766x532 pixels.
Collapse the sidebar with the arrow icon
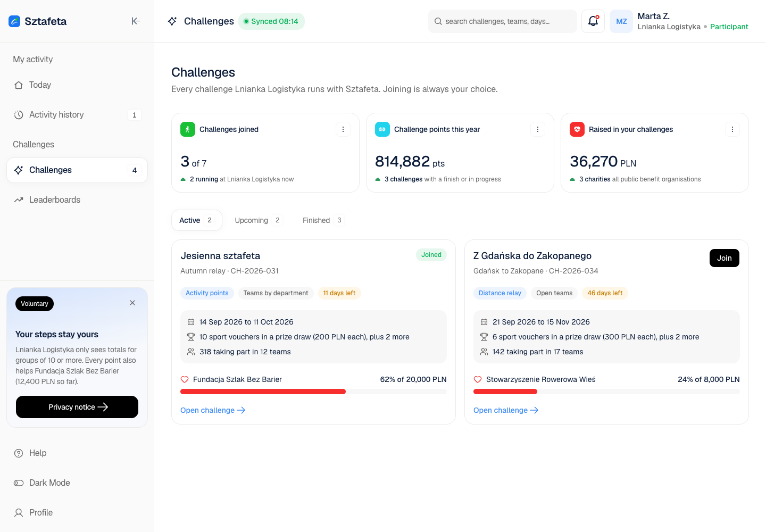136,21
